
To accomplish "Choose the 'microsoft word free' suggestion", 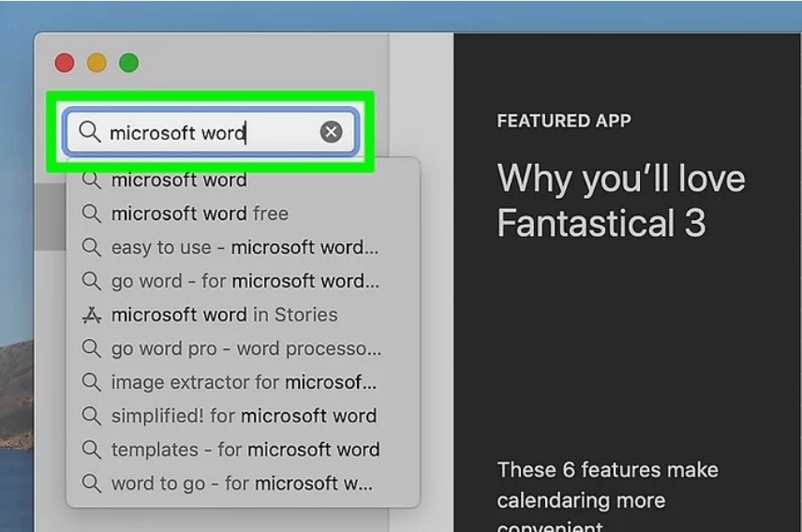I will pyautogui.click(x=243, y=214).
